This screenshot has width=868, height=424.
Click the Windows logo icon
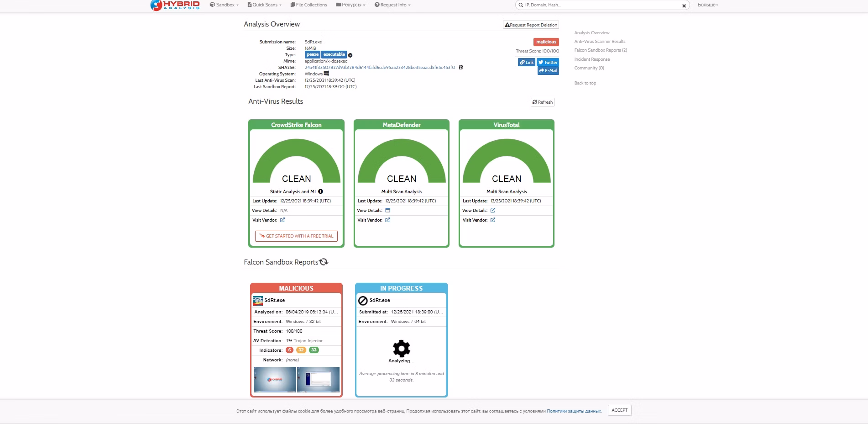(x=326, y=74)
